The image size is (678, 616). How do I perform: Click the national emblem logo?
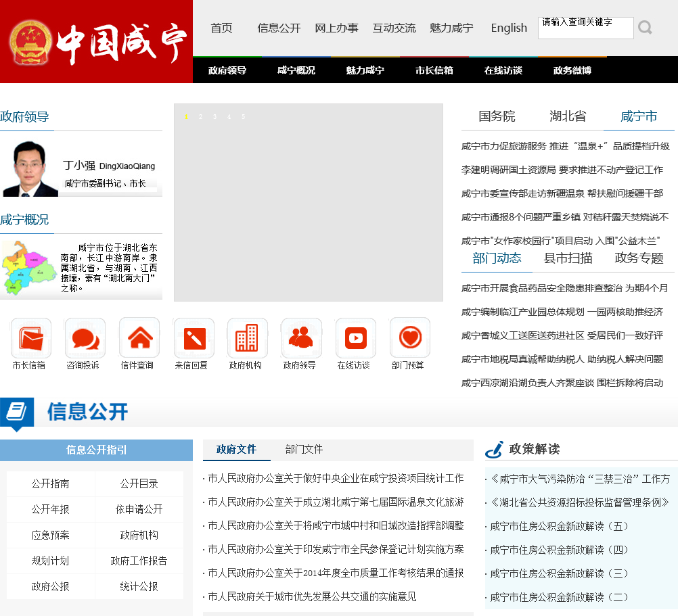point(30,43)
